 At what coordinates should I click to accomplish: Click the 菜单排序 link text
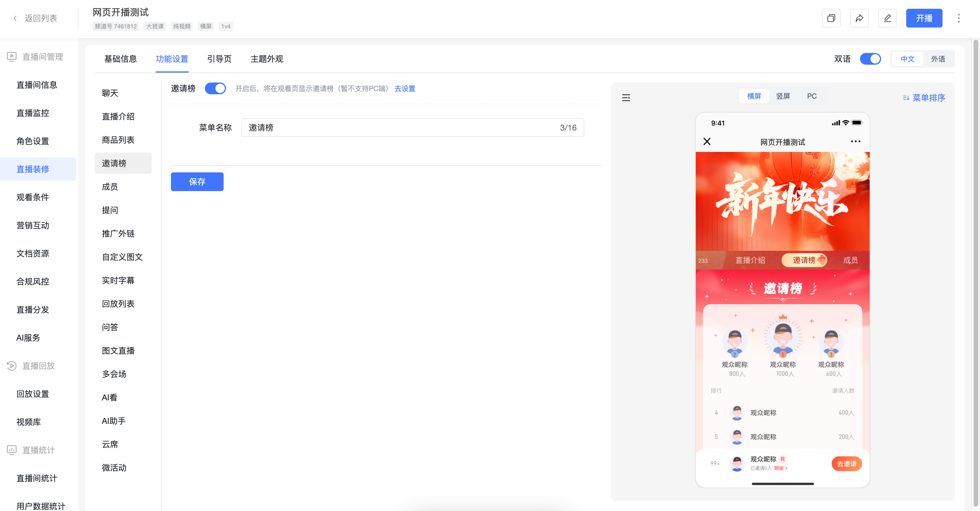[929, 98]
